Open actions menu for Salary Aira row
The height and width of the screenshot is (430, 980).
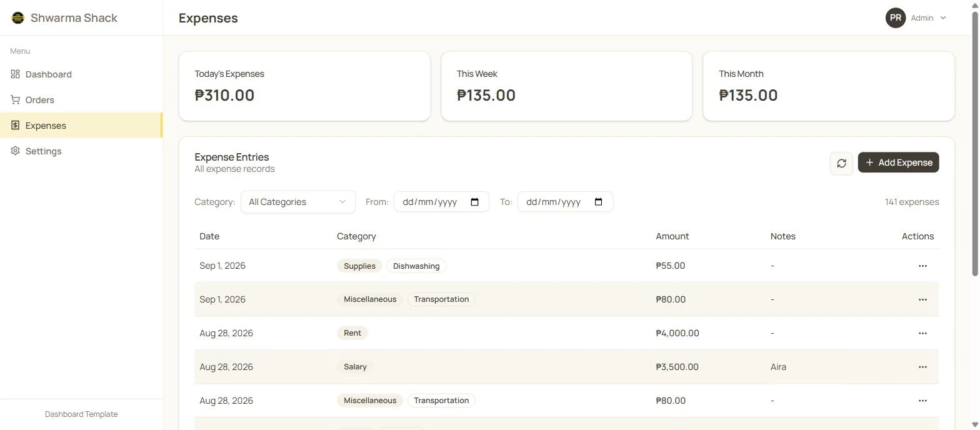point(922,367)
